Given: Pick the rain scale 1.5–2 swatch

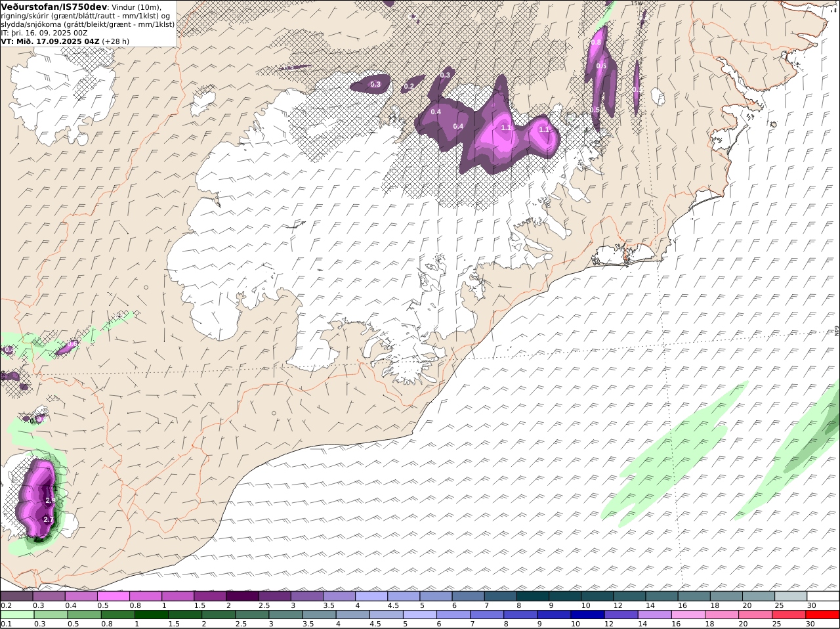Looking at the screenshot, I should click(x=184, y=615).
